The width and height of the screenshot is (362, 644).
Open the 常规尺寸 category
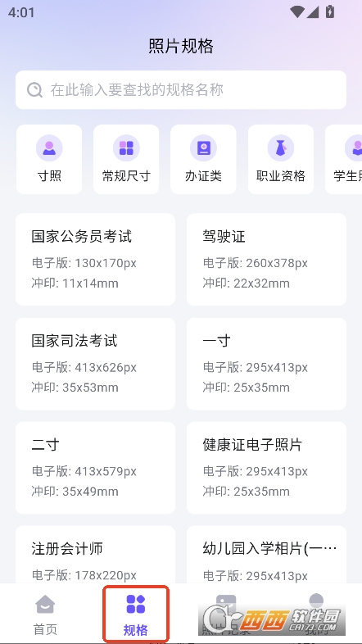[x=126, y=159]
